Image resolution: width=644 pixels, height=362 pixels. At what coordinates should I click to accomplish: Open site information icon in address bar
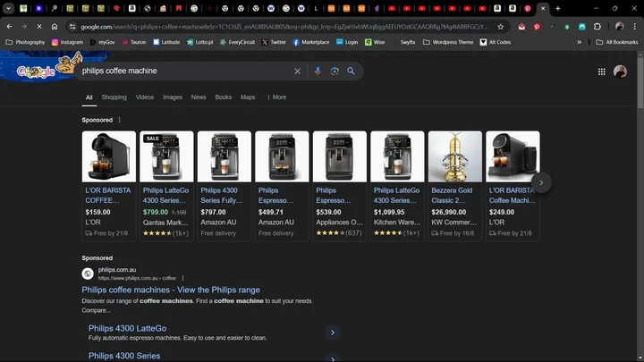72,27
